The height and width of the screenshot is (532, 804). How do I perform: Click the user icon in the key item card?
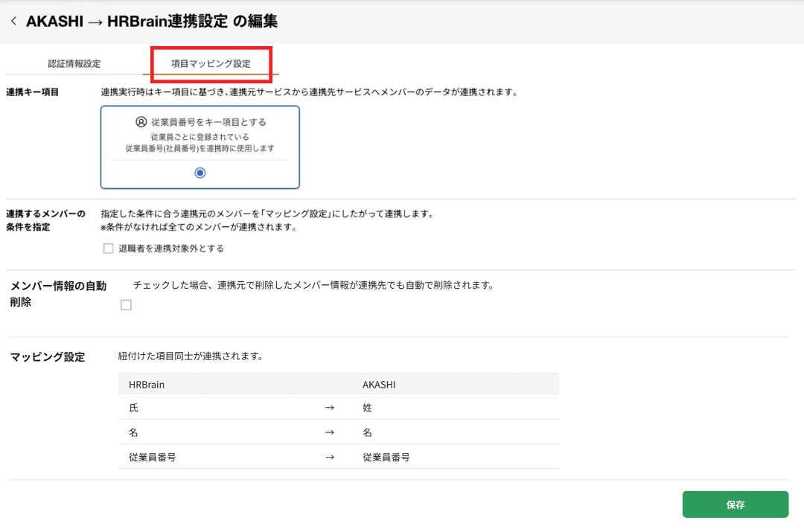(141, 122)
